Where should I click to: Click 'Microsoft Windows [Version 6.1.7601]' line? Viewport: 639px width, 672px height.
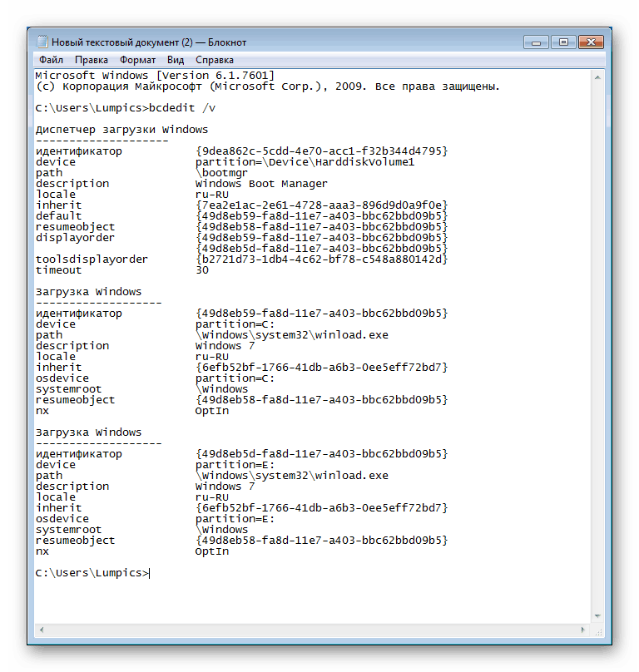[x=155, y=76]
